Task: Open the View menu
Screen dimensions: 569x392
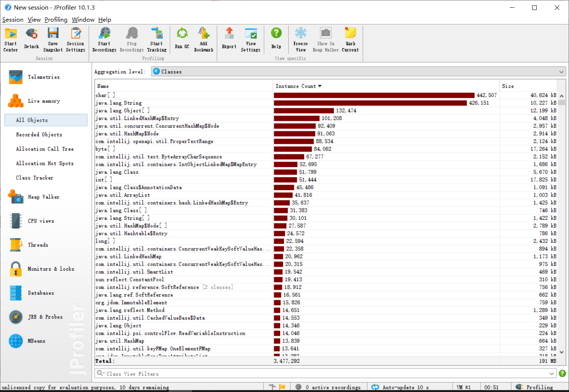Action: click(x=34, y=20)
